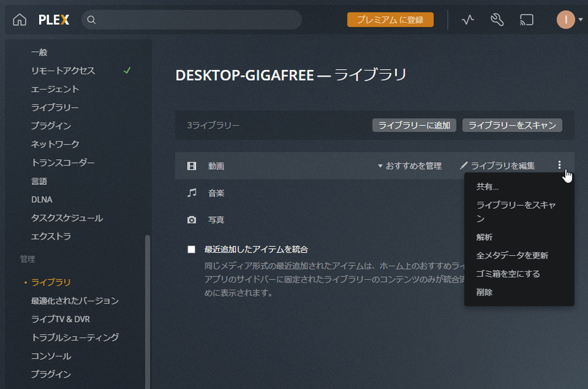
Task: Expand the おすすめを管理 dropdown
Action: click(x=410, y=166)
